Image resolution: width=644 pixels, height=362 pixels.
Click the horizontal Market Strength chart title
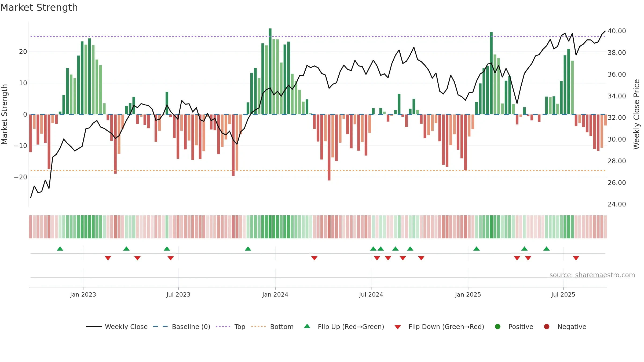coord(39,7)
